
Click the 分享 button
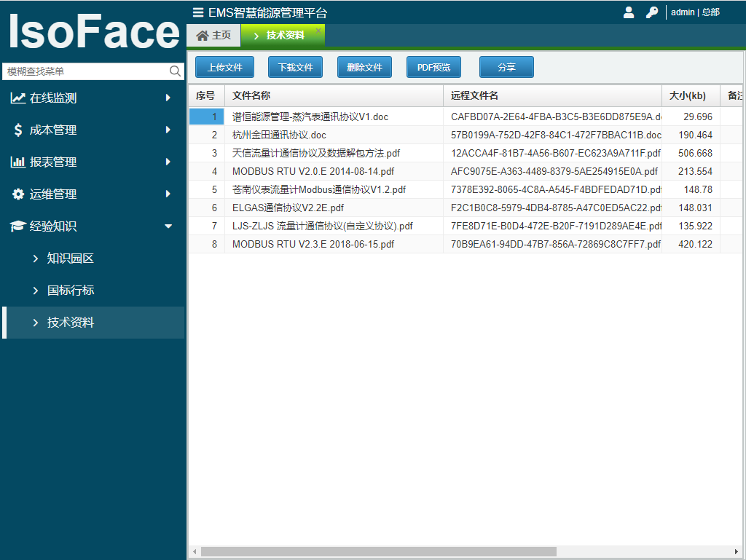[x=506, y=67]
